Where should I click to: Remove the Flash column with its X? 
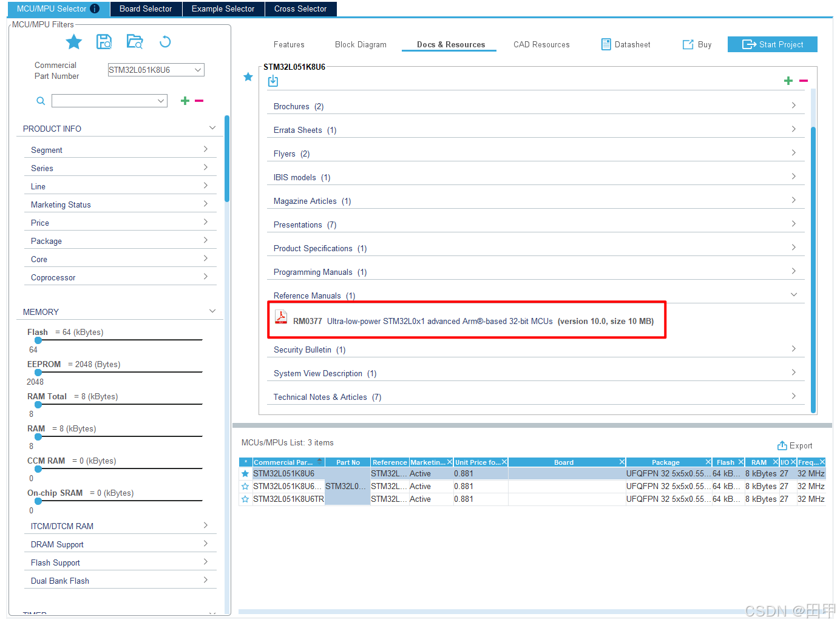[741, 462]
